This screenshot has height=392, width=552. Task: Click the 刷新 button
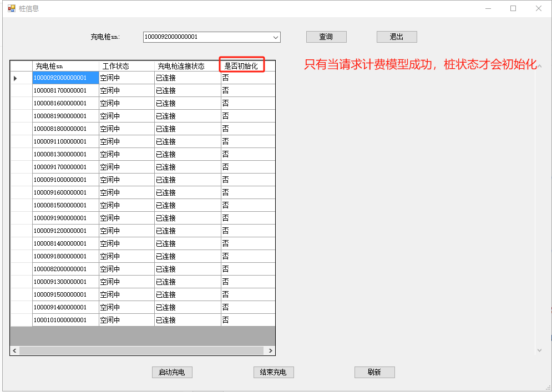[374, 372]
